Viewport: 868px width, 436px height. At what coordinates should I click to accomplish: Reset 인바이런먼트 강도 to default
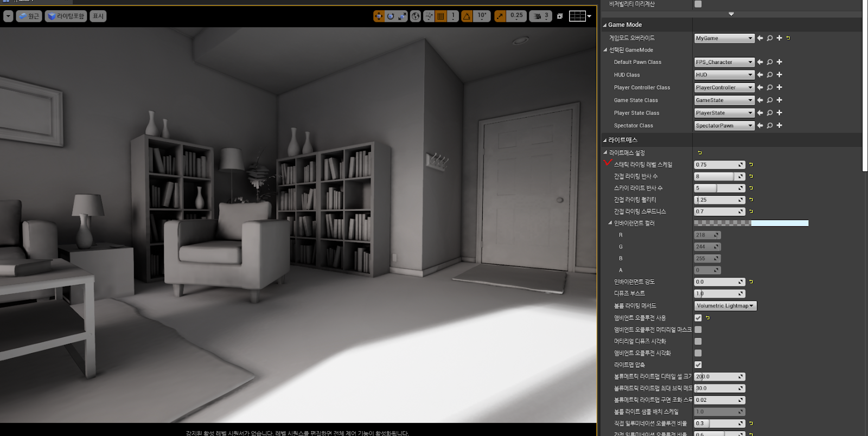751,282
